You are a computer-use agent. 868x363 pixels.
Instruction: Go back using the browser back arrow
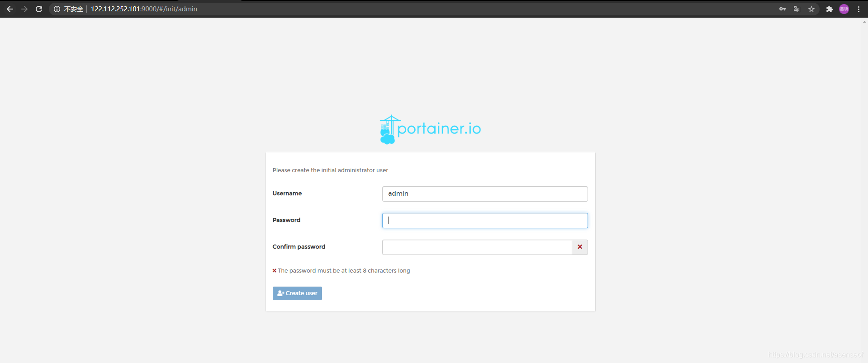(x=10, y=9)
